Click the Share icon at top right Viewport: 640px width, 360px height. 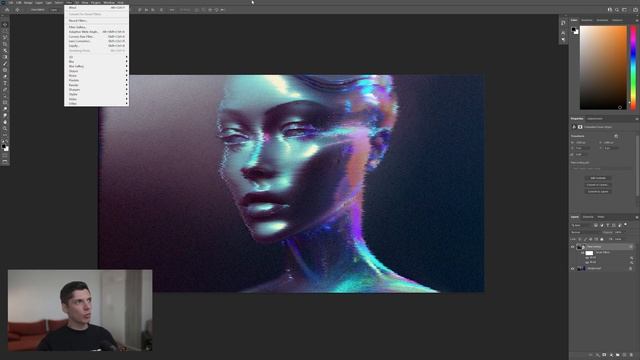(x=635, y=10)
